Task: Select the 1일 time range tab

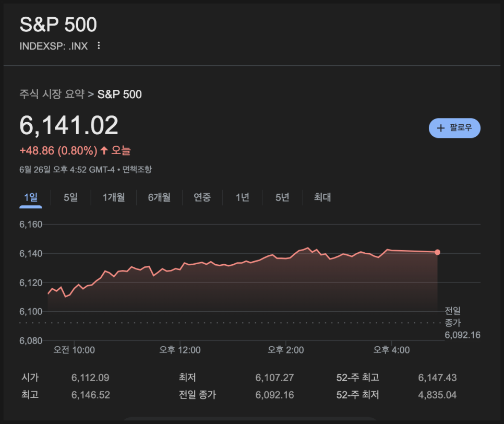Action: pos(31,197)
